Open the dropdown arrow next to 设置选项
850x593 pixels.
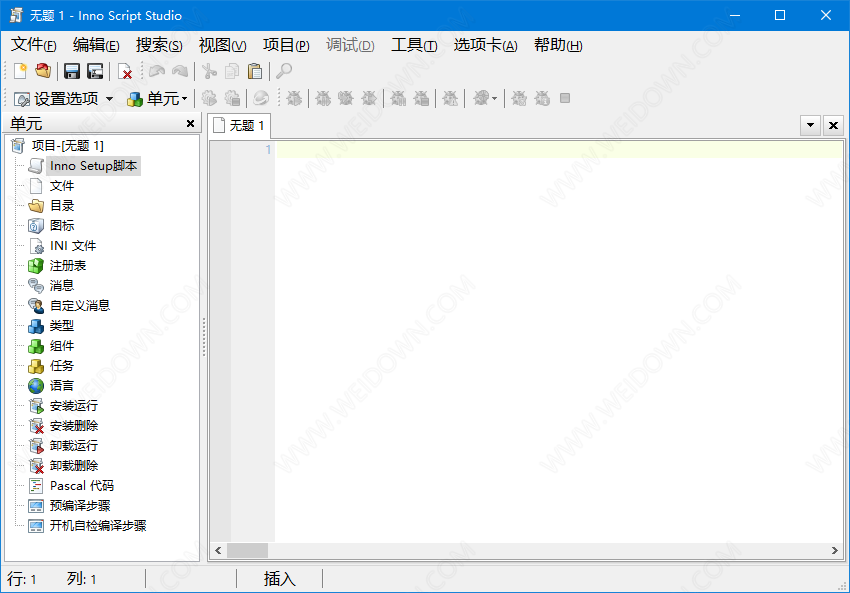click(110, 99)
